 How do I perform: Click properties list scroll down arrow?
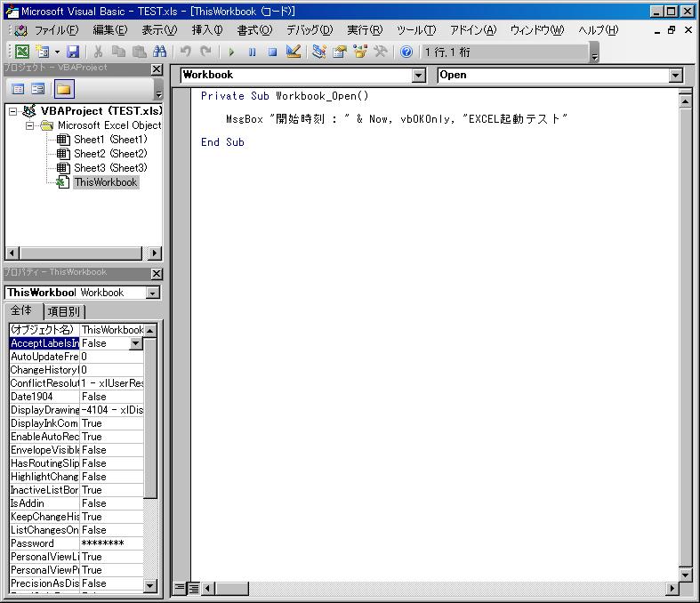point(150,585)
